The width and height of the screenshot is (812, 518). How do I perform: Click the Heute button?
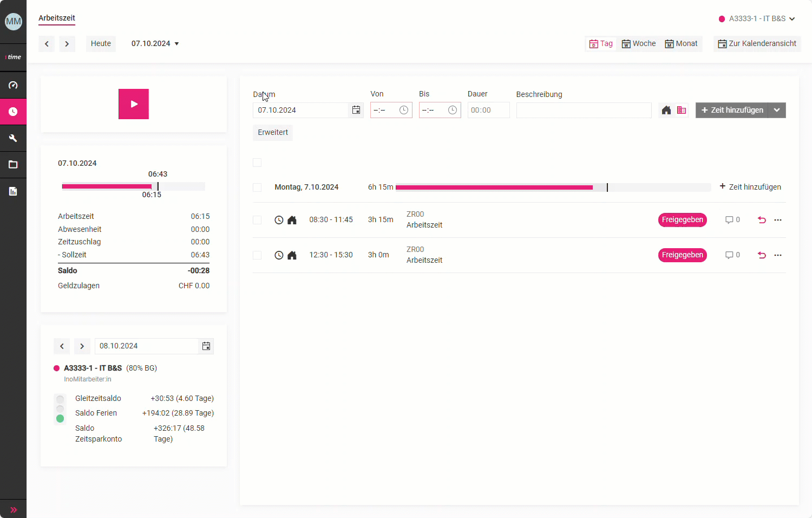coord(101,44)
